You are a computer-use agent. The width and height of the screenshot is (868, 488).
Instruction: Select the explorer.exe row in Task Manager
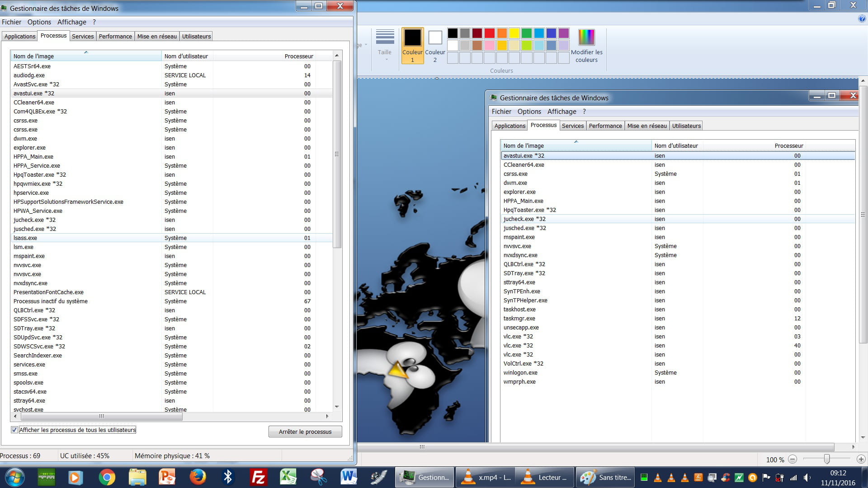pos(171,147)
